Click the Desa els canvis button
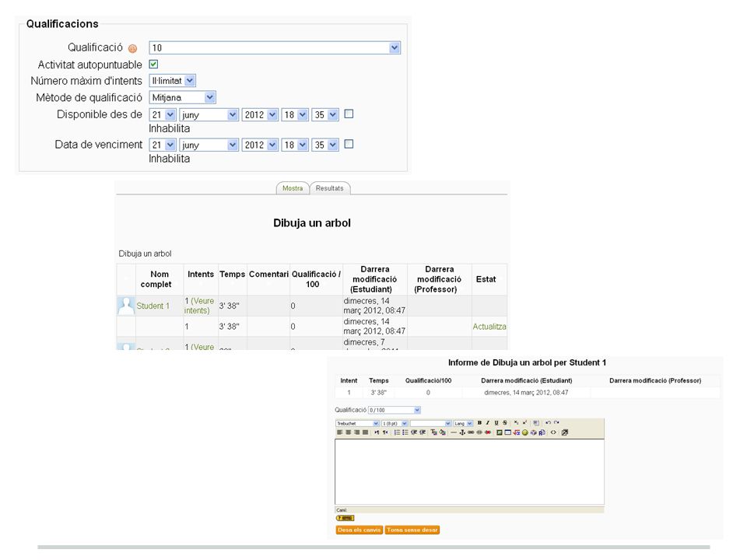The image size is (747, 560). pyautogui.click(x=359, y=530)
